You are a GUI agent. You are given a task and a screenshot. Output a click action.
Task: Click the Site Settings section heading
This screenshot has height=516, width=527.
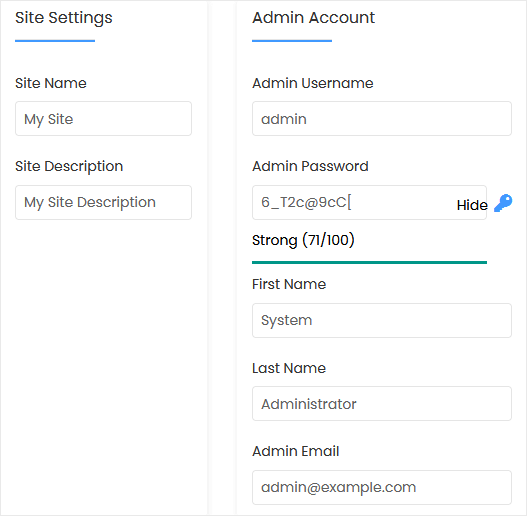(64, 18)
